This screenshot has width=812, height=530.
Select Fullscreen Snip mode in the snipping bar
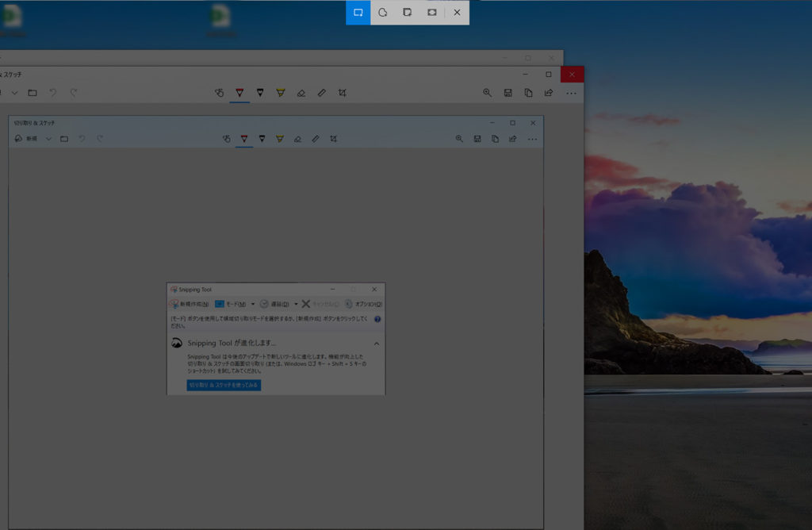tap(432, 13)
